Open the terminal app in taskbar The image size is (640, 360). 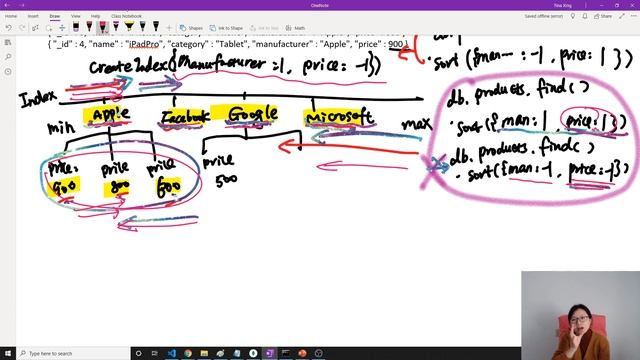coord(286,353)
